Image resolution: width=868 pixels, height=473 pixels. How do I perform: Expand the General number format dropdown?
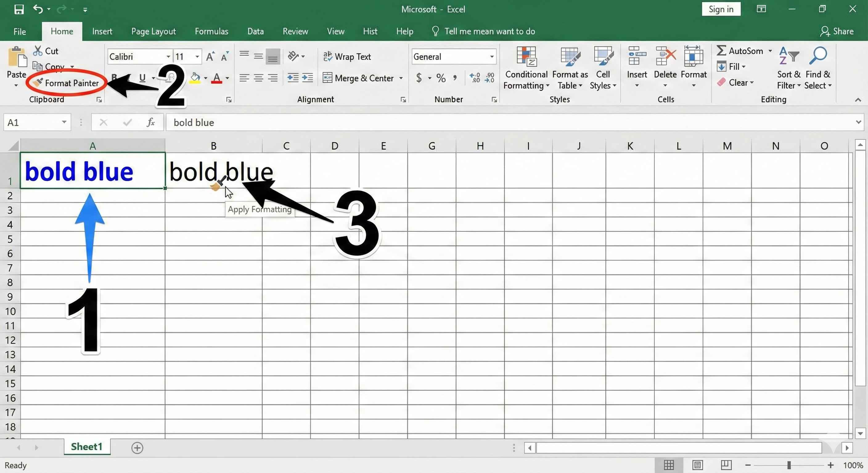pyautogui.click(x=492, y=57)
